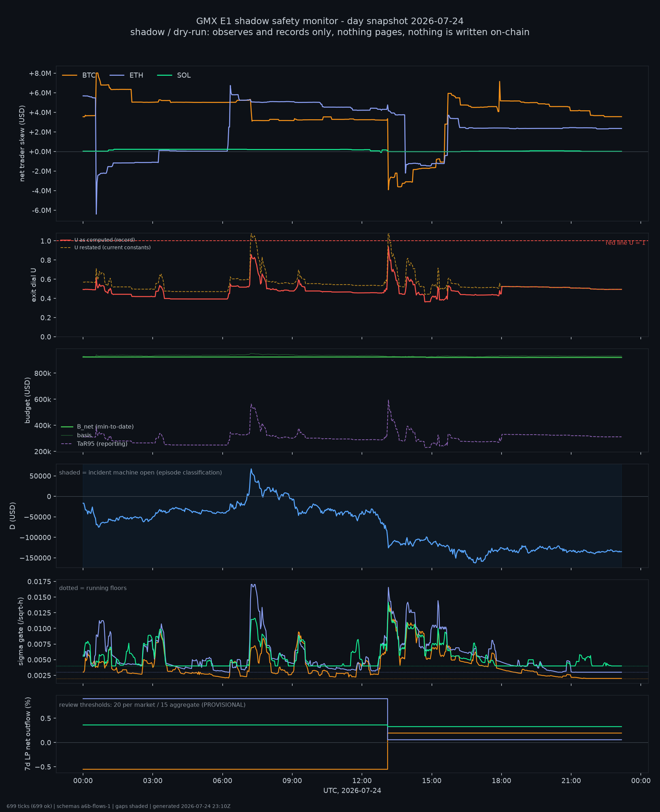Click the '+8.0M' y-axis tick
Image resolution: width=660 pixels, height=812 pixels.
(40, 73)
